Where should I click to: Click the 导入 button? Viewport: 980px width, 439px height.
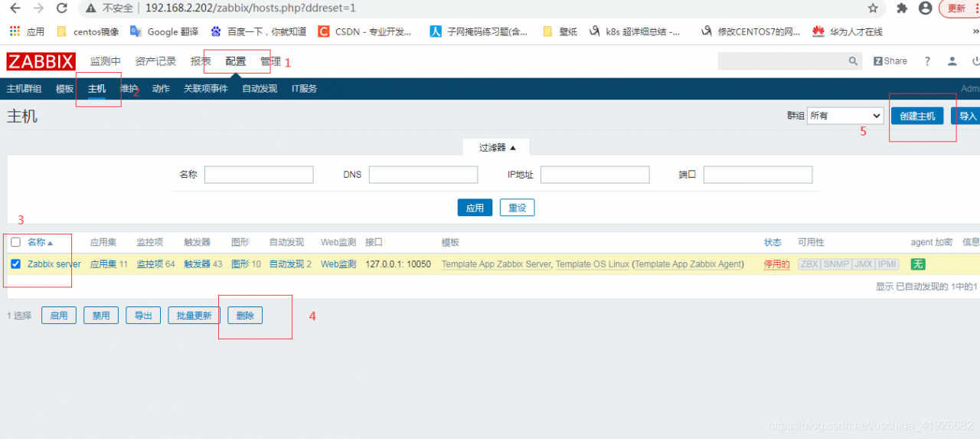click(x=966, y=116)
